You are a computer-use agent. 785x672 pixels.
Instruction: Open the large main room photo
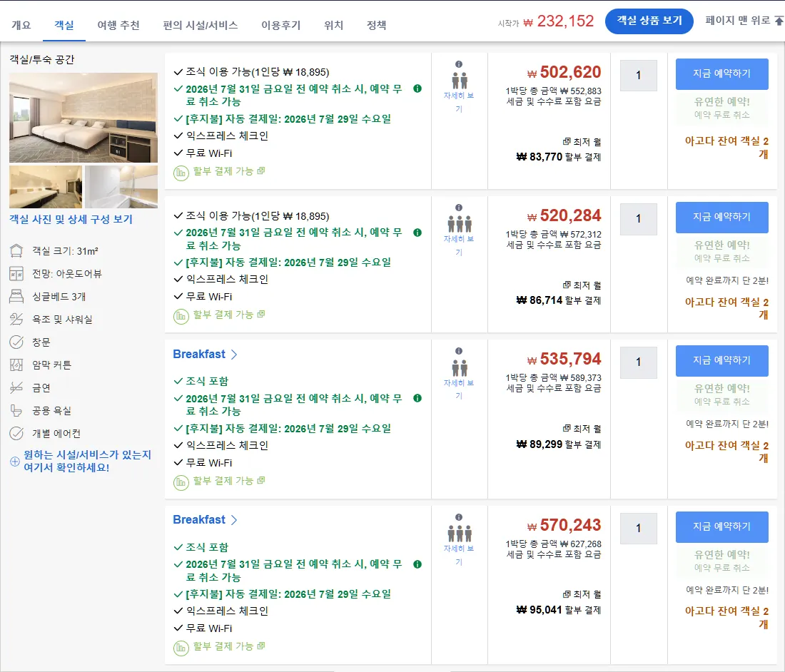(83, 118)
